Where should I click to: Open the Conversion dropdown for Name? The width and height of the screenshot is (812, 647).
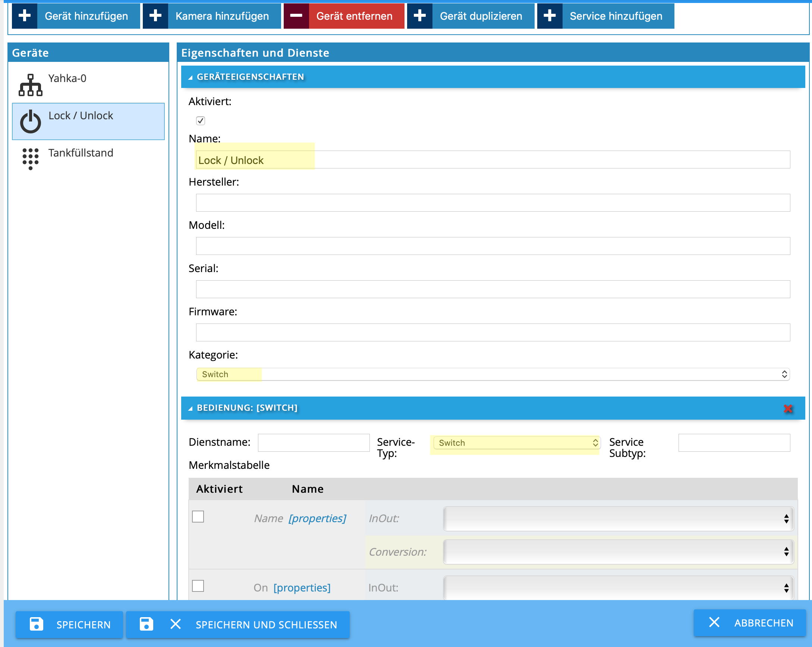(x=618, y=552)
